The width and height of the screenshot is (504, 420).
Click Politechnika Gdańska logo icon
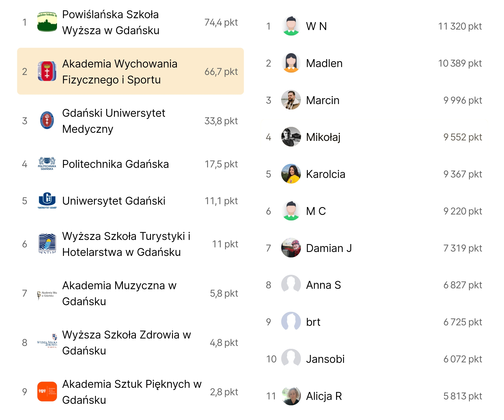[47, 164]
